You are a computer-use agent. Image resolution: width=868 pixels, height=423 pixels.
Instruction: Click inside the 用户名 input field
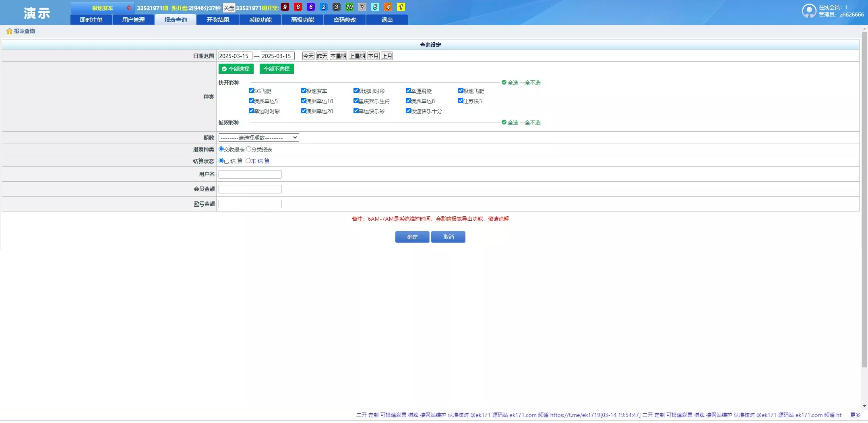pyautogui.click(x=249, y=174)
